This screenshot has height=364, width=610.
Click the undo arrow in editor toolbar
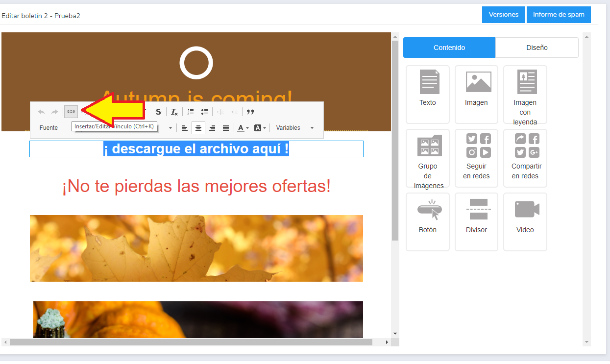point(41,112)
